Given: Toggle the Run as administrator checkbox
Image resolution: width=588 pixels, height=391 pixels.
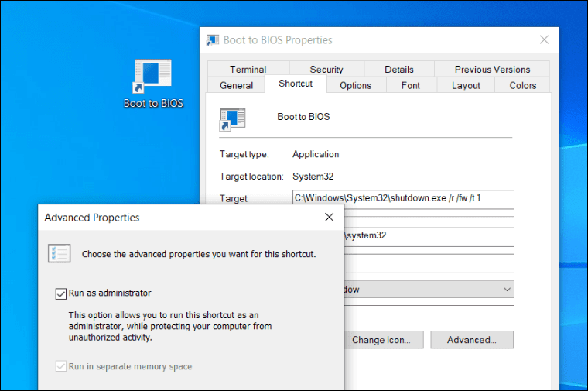Looking at the screenshot, I should click(x=61, y=293).
